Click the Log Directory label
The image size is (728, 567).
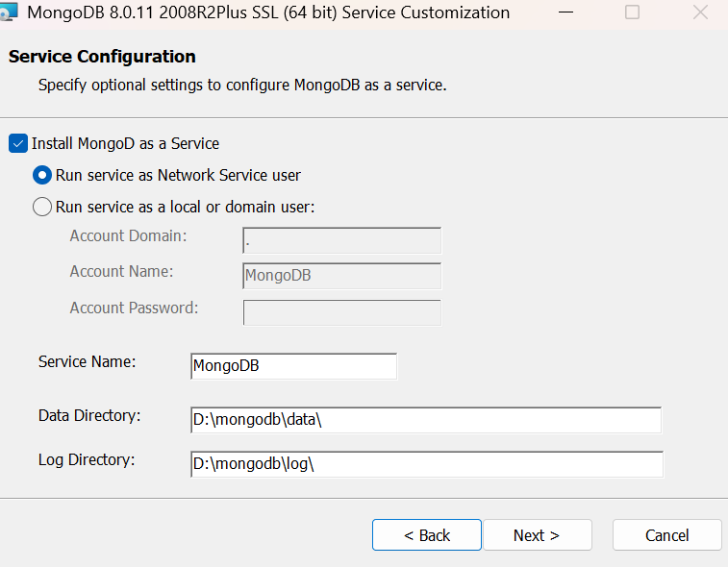coord(87,459)
